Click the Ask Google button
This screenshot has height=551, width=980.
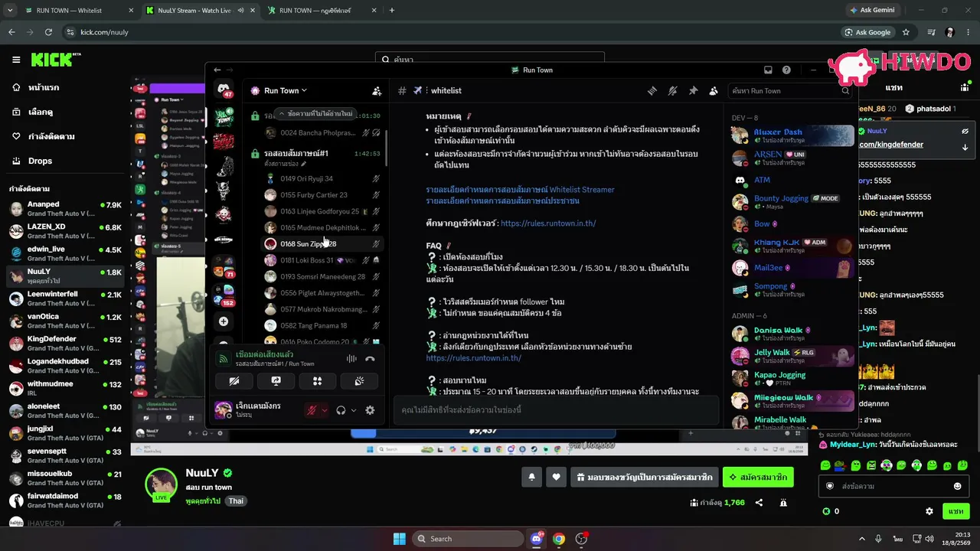coord(868,32)
